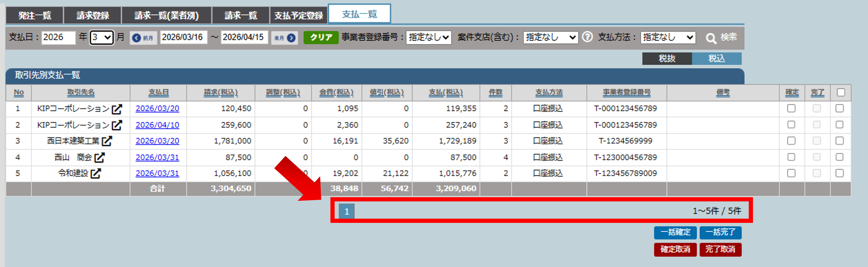Open external link icon for 西山 商会

99,157
